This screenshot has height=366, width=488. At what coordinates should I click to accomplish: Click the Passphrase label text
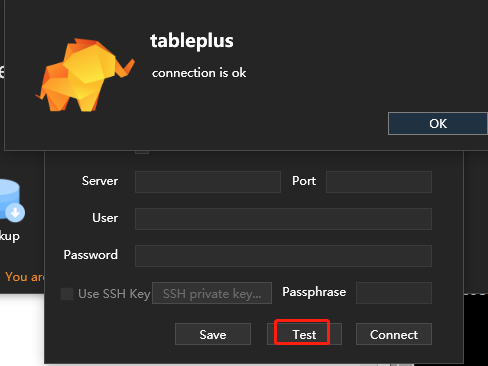pyautogui.click(x=314, y=292)
